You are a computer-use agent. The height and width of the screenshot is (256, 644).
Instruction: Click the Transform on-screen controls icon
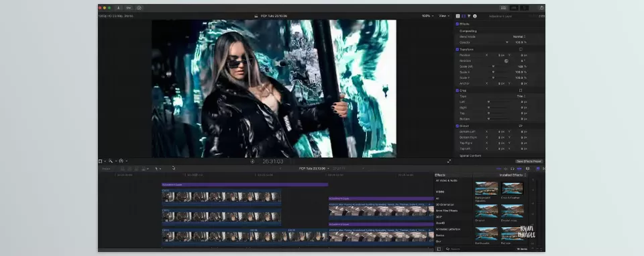click(x=521, y=50)
